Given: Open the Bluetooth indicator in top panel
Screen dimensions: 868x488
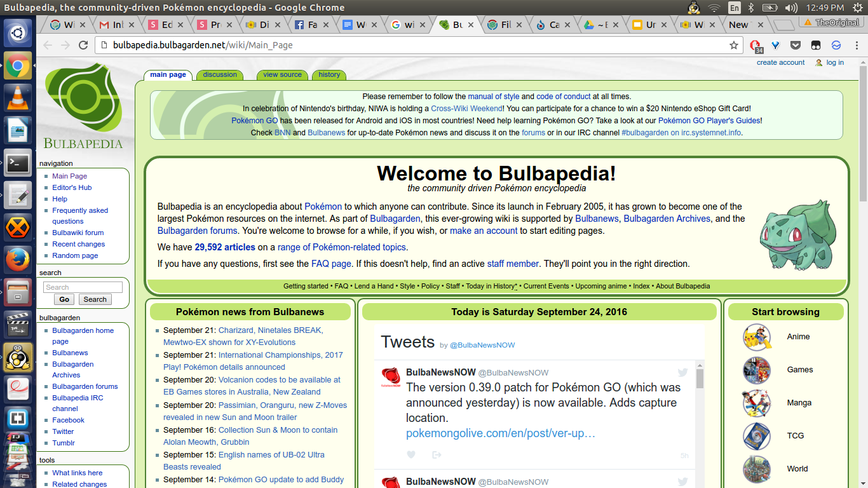Looking at the screenshot, I should (x=750, y=8).
